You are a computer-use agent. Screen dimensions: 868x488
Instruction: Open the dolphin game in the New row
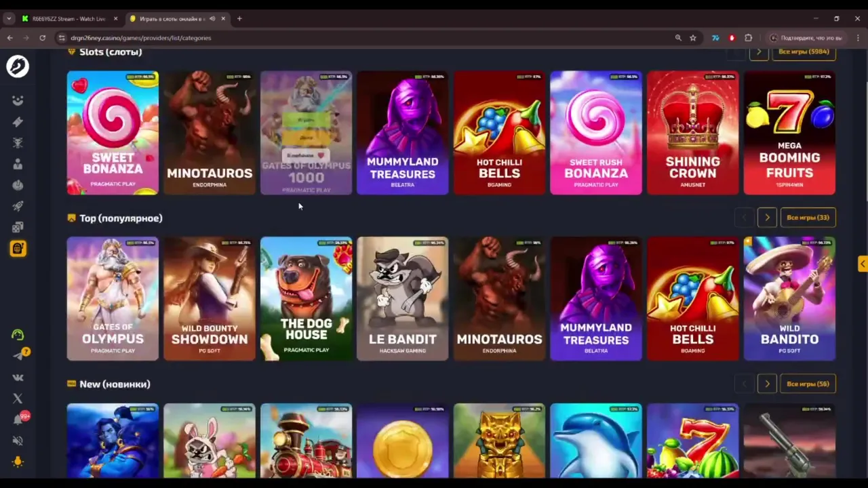(x=596, y=441)
